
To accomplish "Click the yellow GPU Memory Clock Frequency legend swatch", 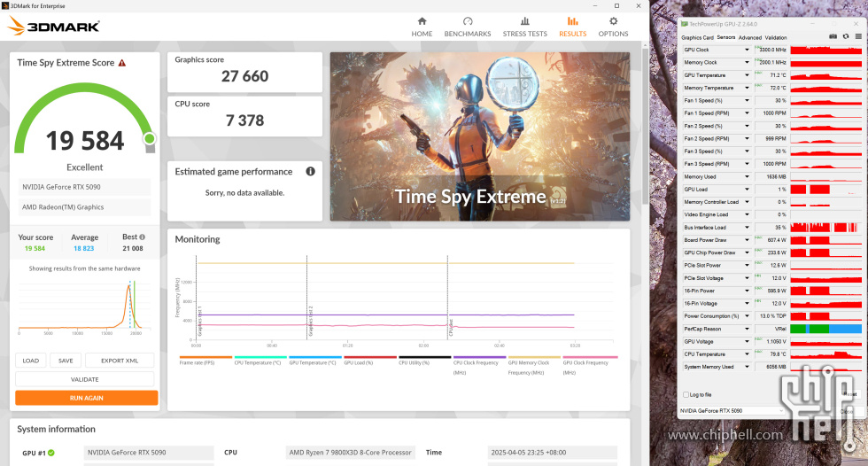I will click(x=534, y=357).
